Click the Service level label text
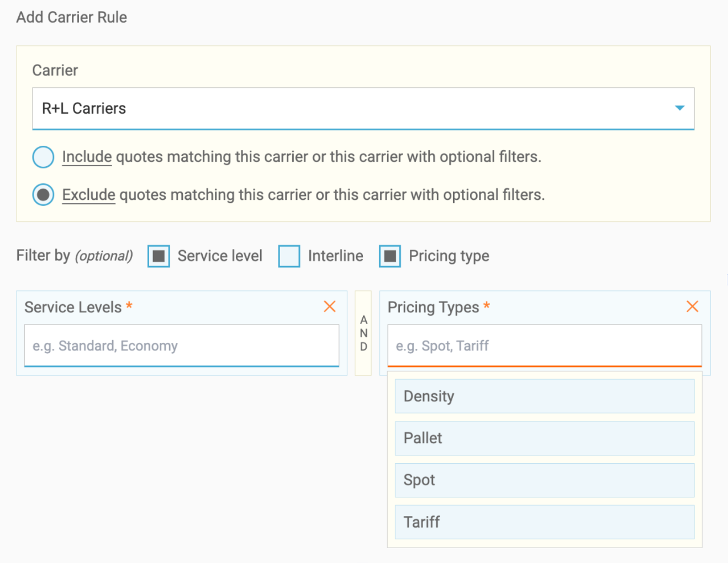The image size is (728, 563). 220,256
